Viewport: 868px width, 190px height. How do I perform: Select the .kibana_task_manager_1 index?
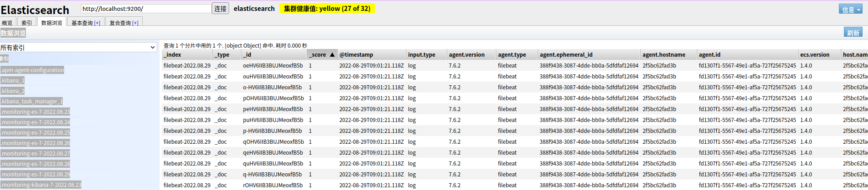pos(31,101)
